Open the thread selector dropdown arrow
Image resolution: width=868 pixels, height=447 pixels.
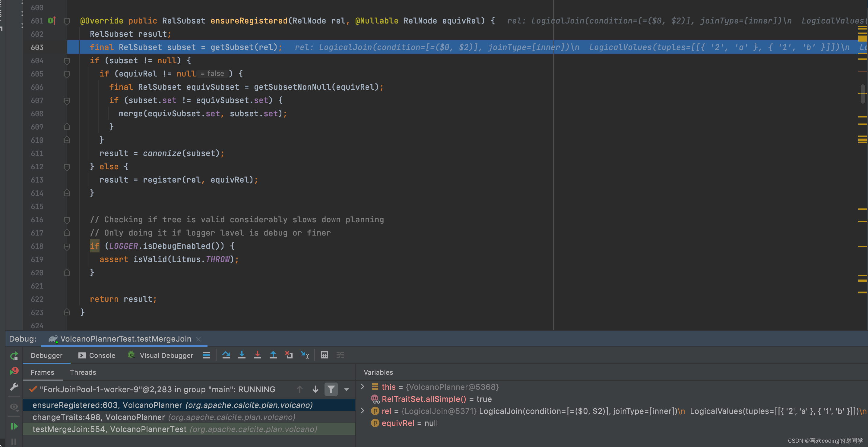(x=347, y=389)
